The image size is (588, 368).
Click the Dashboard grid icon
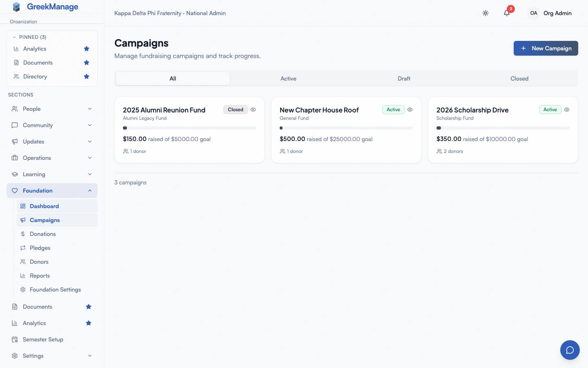coord(23,206)
